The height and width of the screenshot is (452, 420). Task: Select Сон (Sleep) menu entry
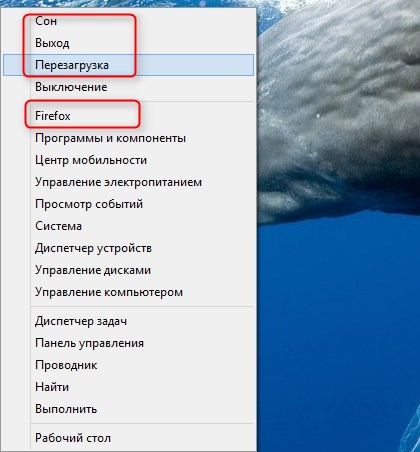pyautogui.click(x=128, y=21)
